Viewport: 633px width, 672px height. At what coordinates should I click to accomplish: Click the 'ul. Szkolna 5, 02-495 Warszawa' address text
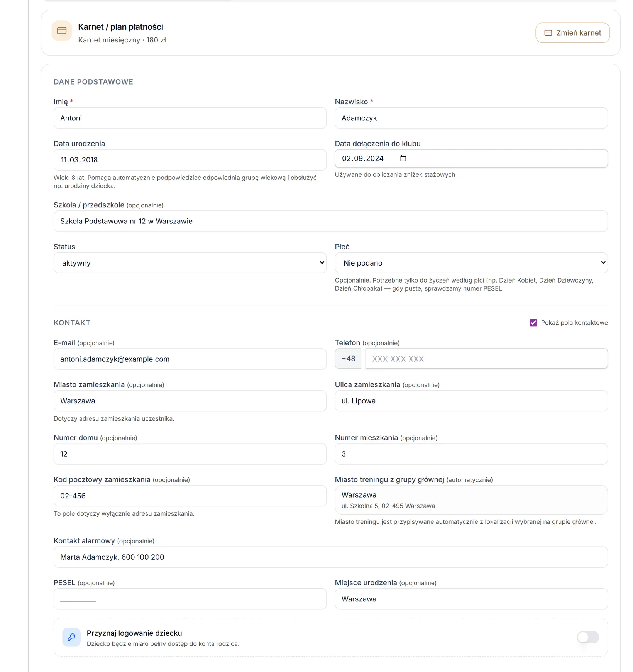pos(388,506)
